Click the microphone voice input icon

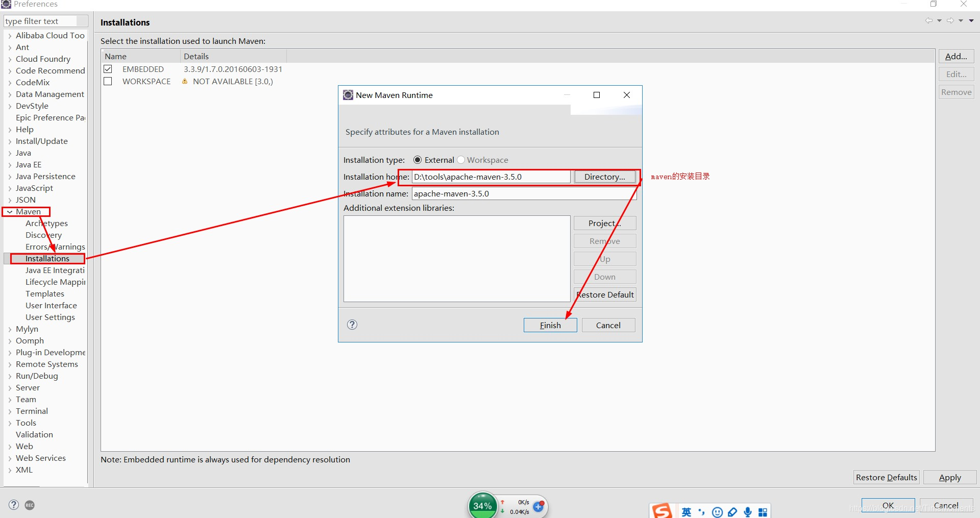coord(748,512)
